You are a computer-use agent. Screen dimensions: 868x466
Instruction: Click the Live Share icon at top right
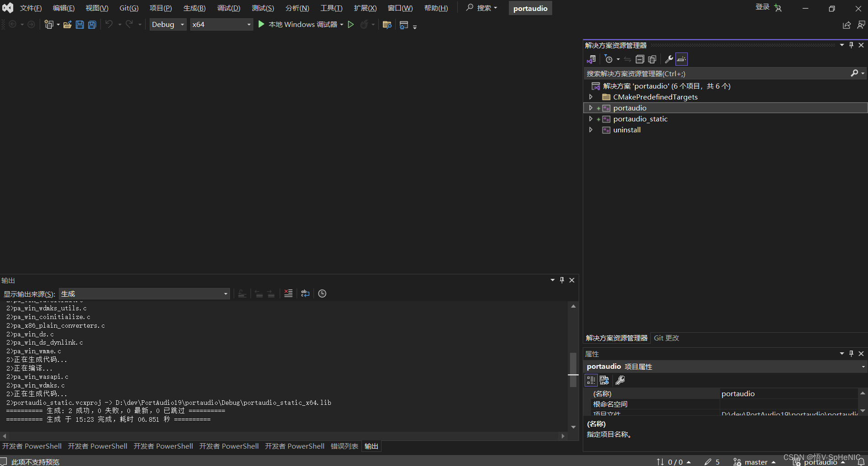pyautogui.click(x=847, y=25)
